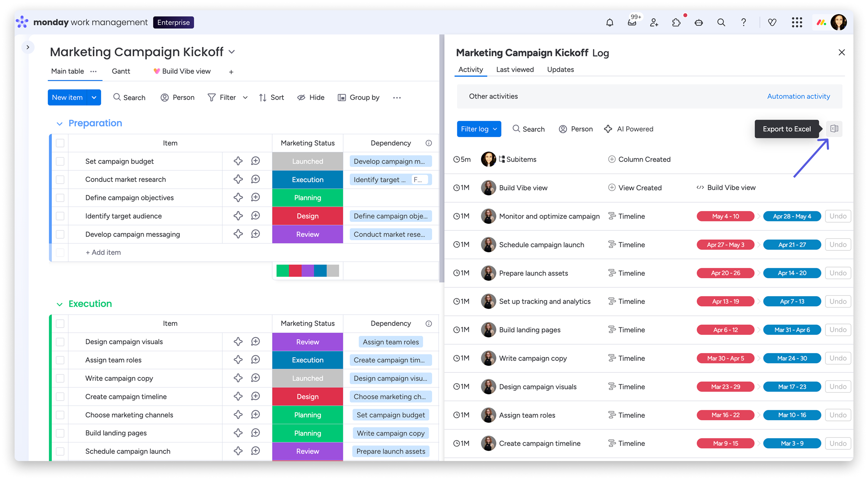Click the Export to Excel icon
The height and width of the screenshot is (480, 868).
coord(834,129)
